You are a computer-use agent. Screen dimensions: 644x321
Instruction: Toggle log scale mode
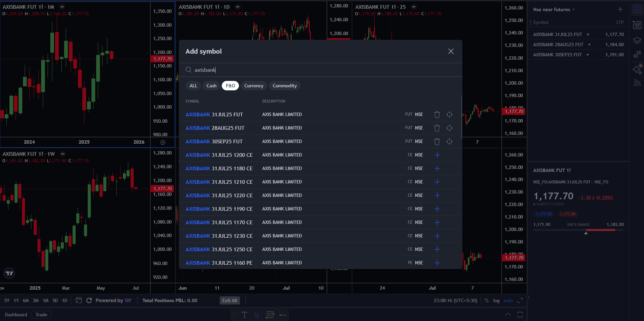(x=496, y=300)
